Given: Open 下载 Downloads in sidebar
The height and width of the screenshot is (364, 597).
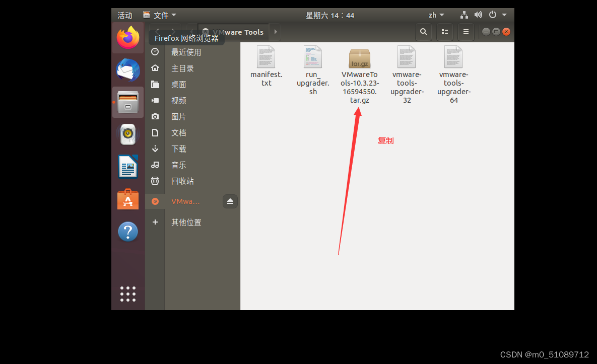Looking at the screenshot, I should tap(192, 149).
